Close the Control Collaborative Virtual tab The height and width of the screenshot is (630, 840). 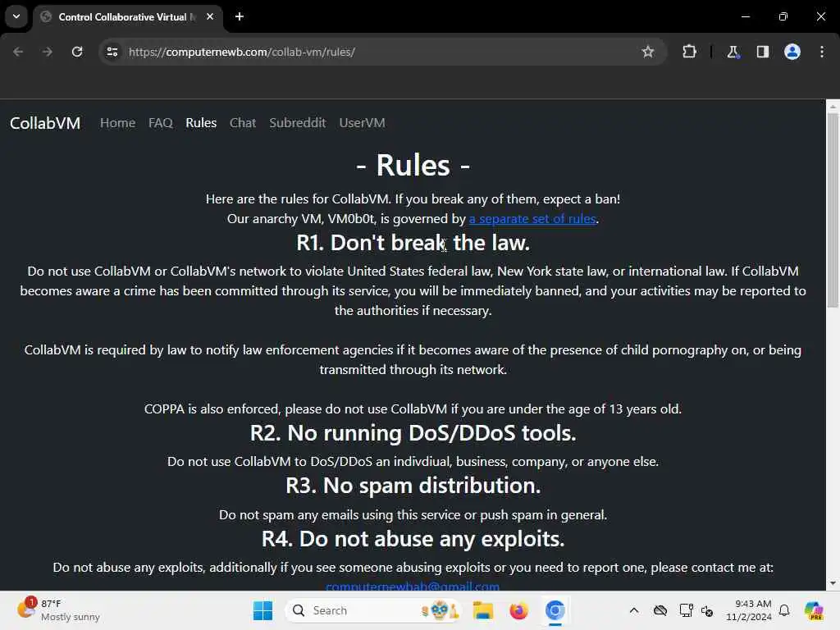210,16
